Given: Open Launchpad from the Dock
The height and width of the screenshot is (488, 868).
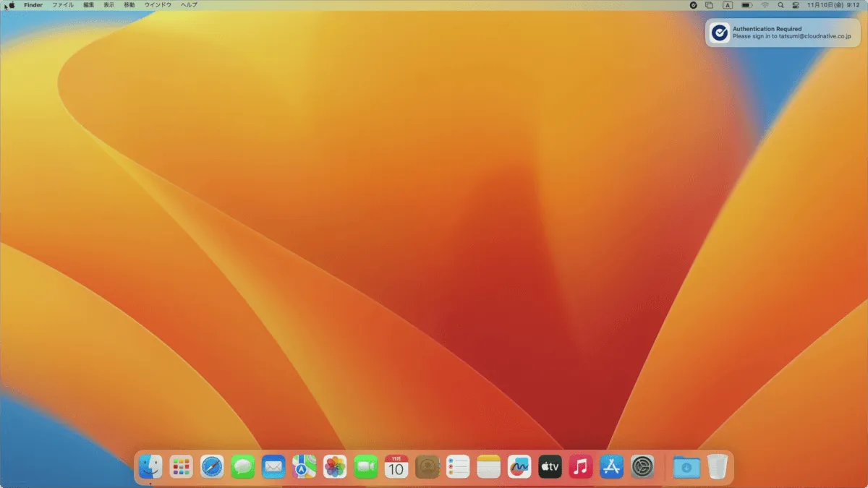Looking at the screenshot, I should pos(181,467).
